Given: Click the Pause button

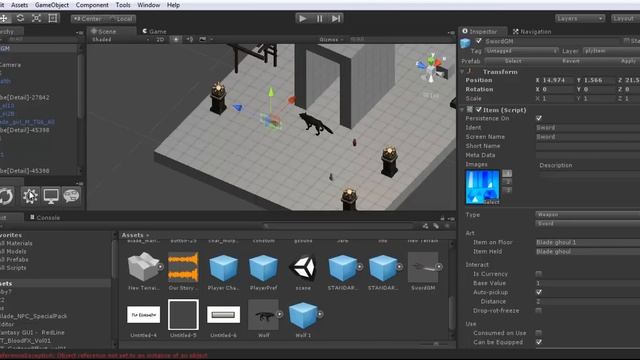Looking at the screenshot, I should 320,18.
